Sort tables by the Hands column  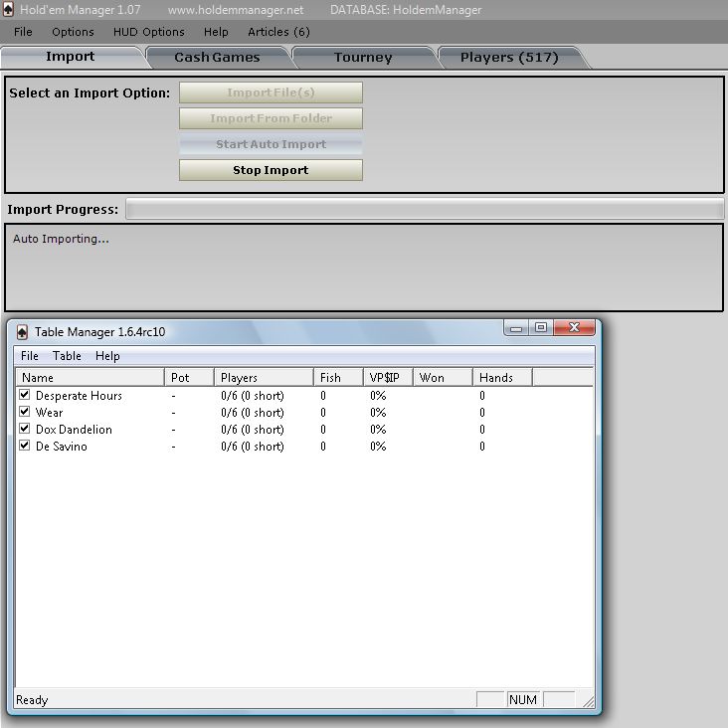[x=502, y=378]
